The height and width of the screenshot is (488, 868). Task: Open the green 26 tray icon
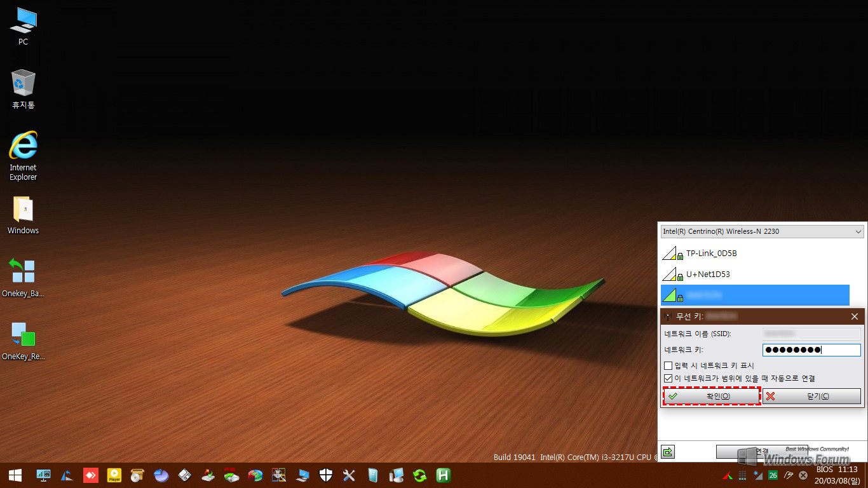[773, 475]
